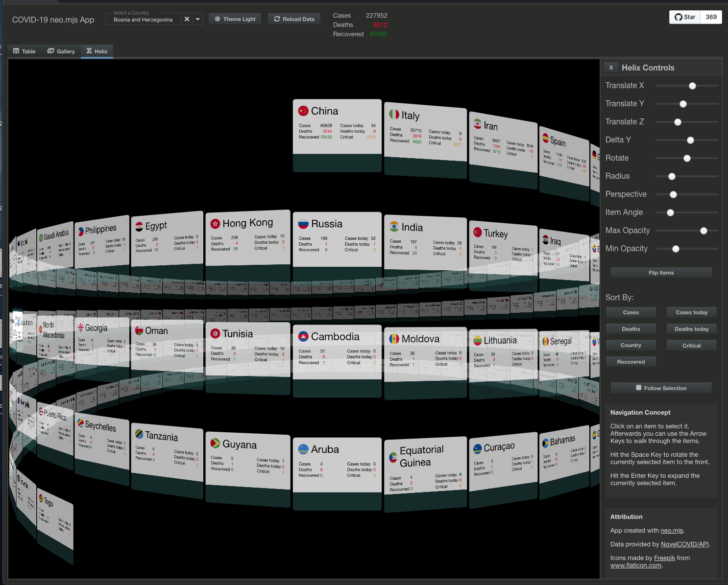Click the Russia flag icon
The width and height of the screenshot is (728, 585).
click(x=303, y=224)
